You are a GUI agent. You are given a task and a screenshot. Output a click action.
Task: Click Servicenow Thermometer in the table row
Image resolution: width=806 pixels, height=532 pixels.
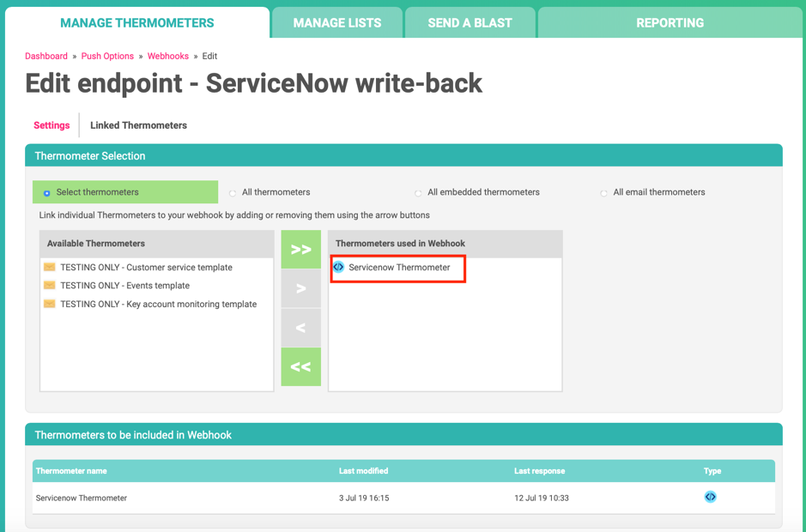tap(82, 498)
